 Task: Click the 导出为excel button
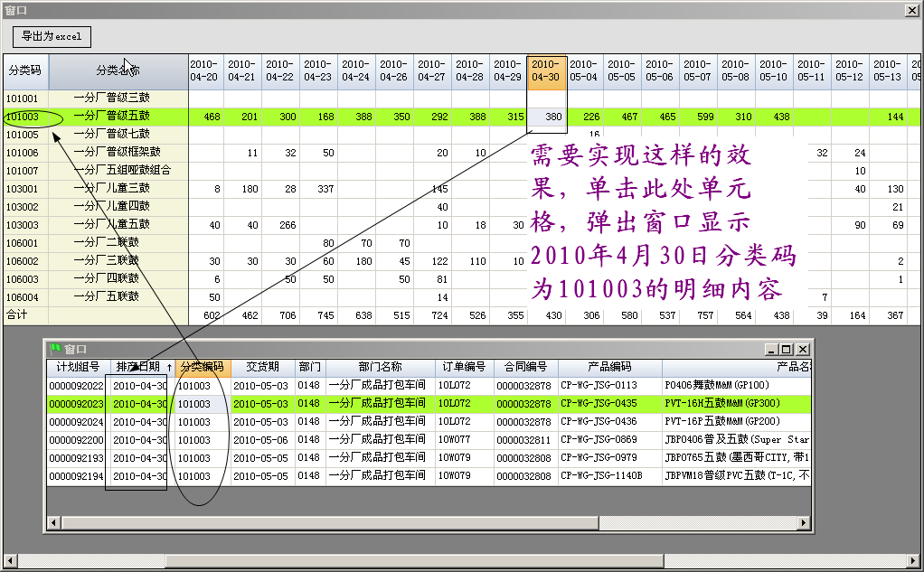[x=52, y=36]
